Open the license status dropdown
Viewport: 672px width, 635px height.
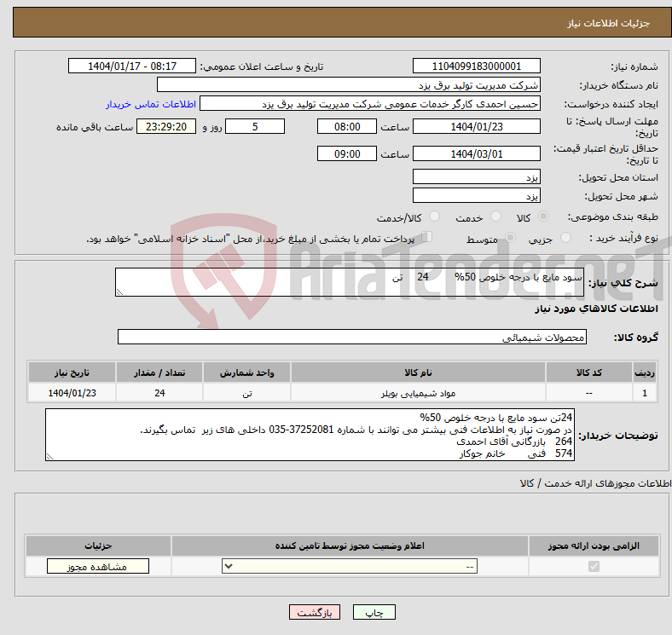(350, 567)
